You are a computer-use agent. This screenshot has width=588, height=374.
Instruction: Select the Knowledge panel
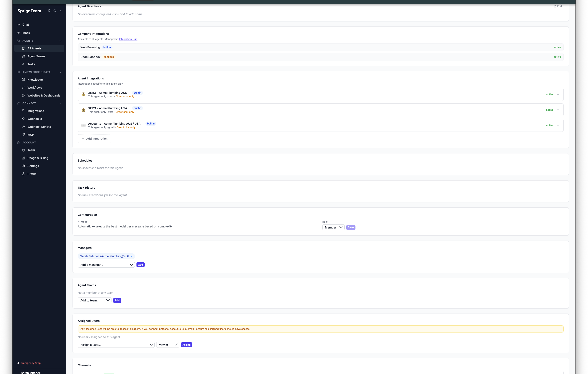click(35, 80)
